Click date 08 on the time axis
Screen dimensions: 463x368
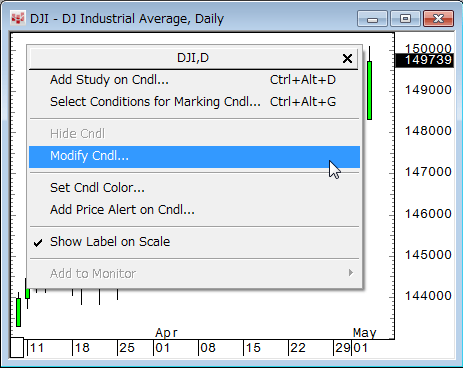click(208, 348)
